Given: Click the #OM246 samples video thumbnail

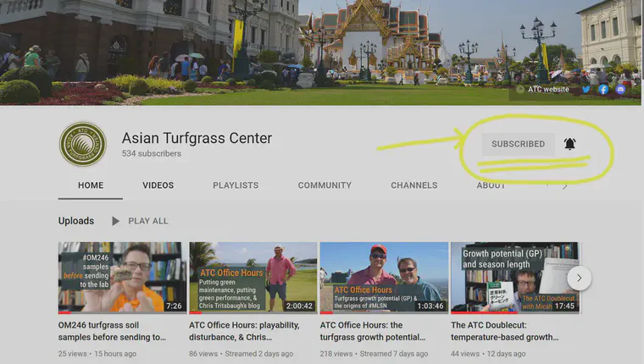Looking at the screenshot, I should pos(122,278).
